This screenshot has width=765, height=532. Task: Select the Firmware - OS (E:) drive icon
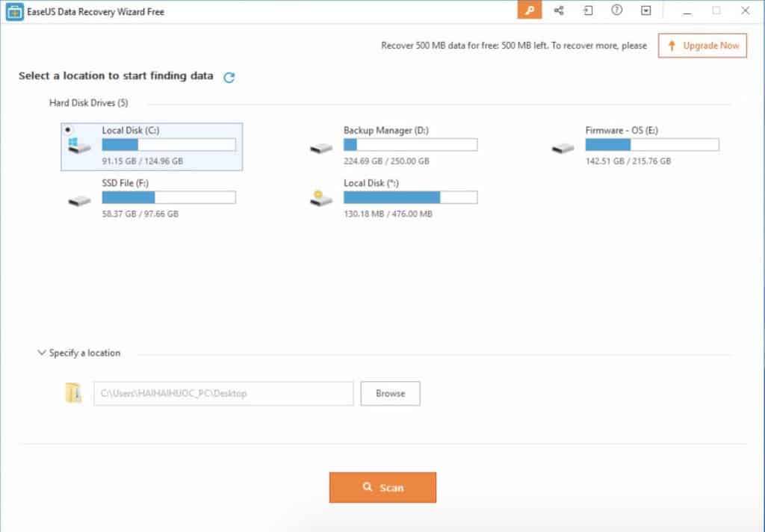pyautogui.click(x=563, y=147)
